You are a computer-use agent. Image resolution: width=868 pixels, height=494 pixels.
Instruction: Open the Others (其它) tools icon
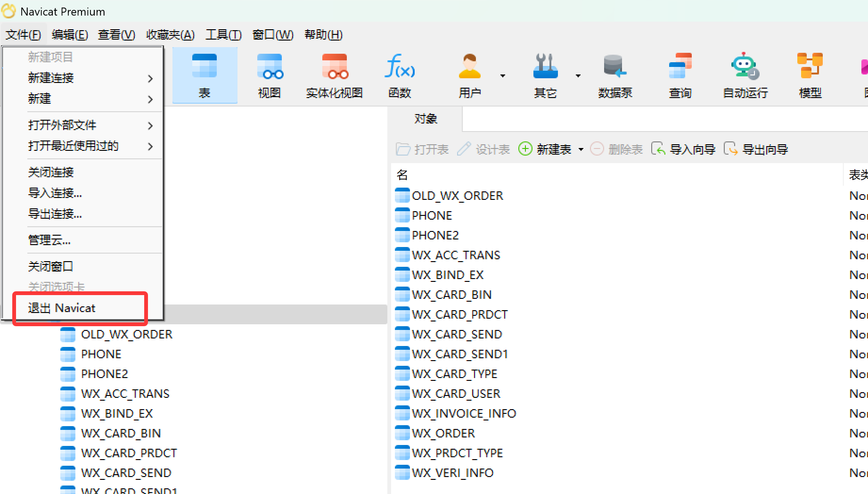545,75
